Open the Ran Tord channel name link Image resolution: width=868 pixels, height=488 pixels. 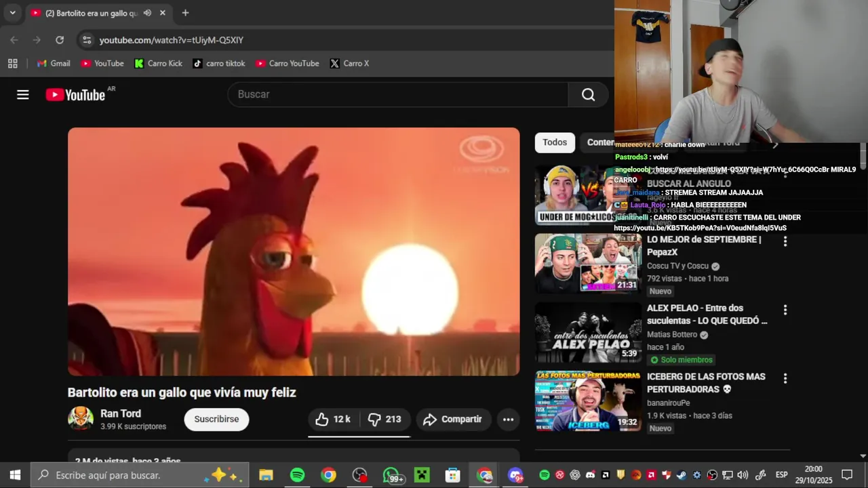point(121,413)
